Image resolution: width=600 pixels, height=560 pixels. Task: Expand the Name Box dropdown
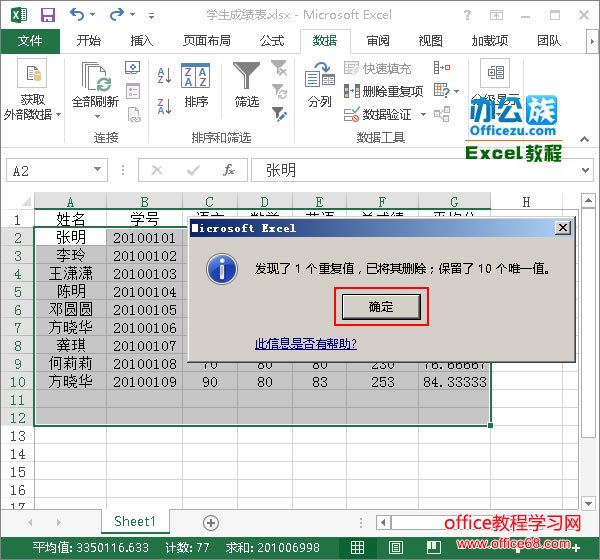click(x=98, y=169)
